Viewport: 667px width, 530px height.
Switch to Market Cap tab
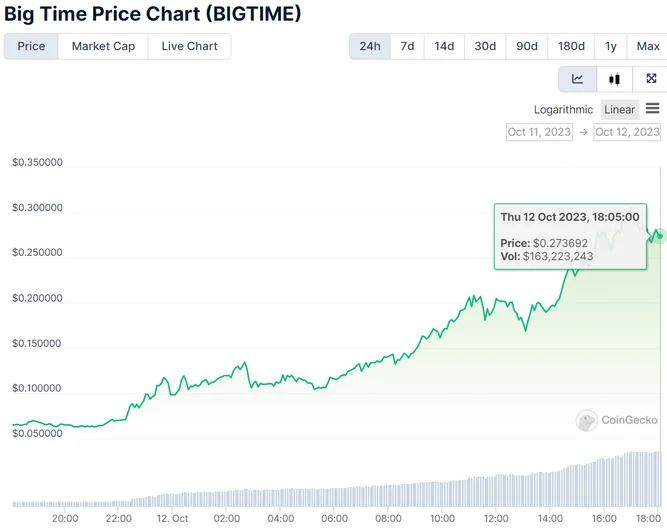pyautogui.click(x=103, y=46)
